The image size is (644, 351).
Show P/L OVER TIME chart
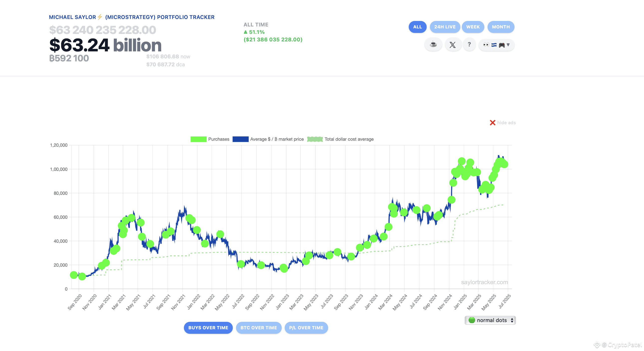pyautogui.click(x=306, y=328)
